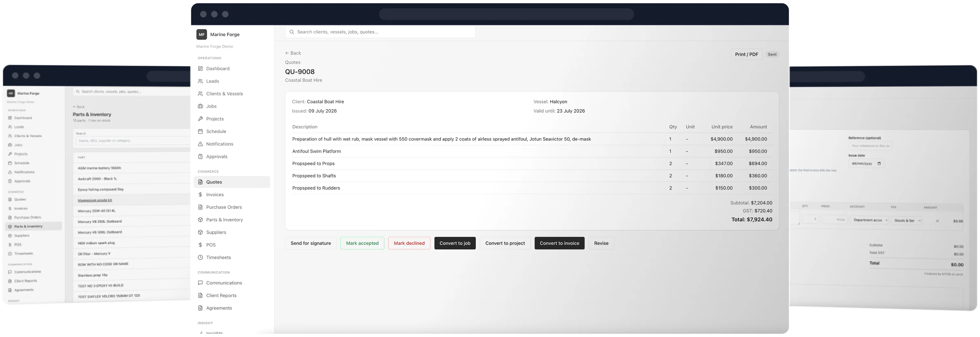Click the Print / PDF button
Image resolution: width=980 pixels, height=337 pixels.
tap(746, 55)
